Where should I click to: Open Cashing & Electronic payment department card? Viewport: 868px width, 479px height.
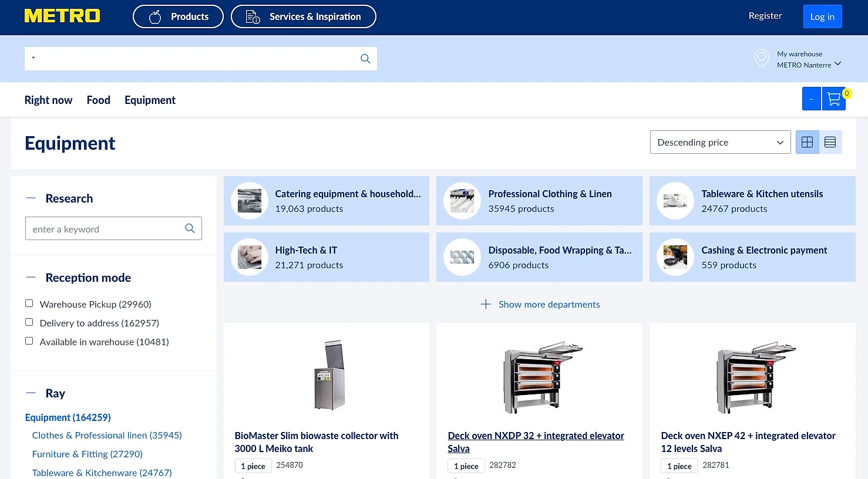pyautogui.click(x=752, y=257)
